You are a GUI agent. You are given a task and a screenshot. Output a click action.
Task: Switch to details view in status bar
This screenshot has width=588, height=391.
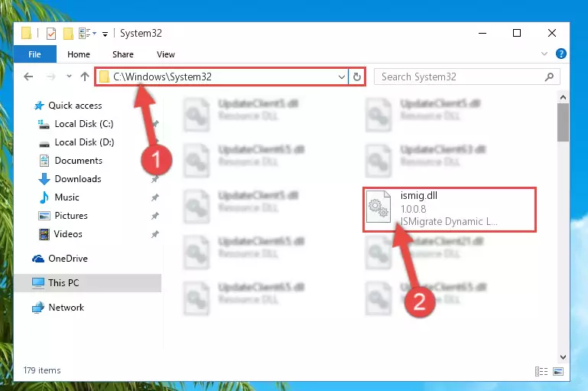[541, 371]
